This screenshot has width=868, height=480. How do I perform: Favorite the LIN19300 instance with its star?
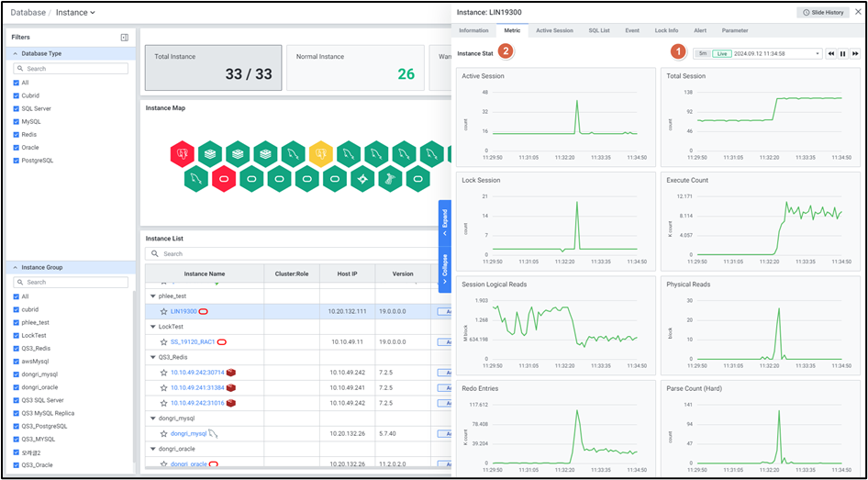pyautogui.click(x=164, y=312)
